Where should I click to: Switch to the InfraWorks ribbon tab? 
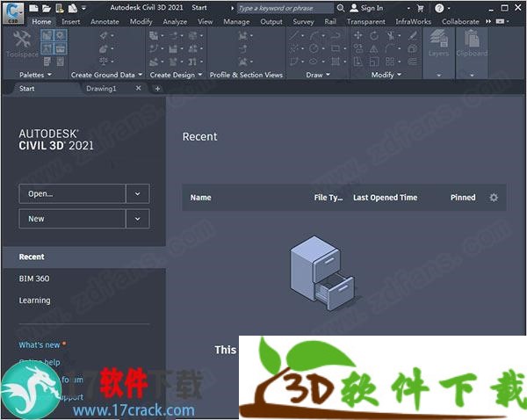413,22
